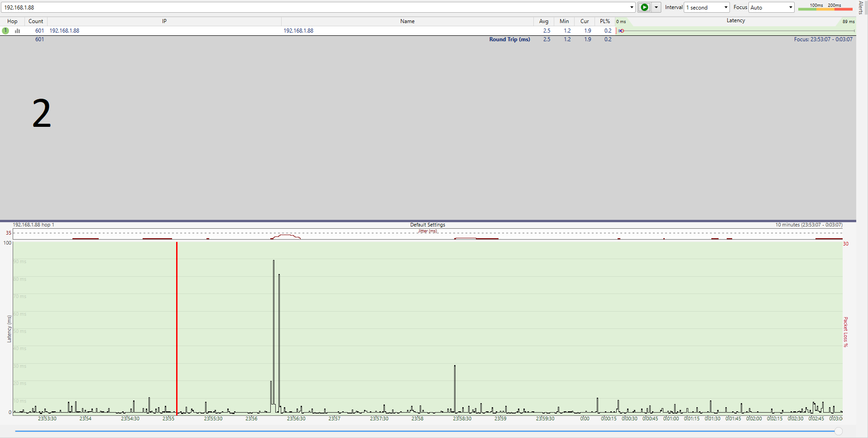The width and height of the screenshot is (868, 438).
Task: Open the dropdown arrow beside the start button
Action: [656, 7]
